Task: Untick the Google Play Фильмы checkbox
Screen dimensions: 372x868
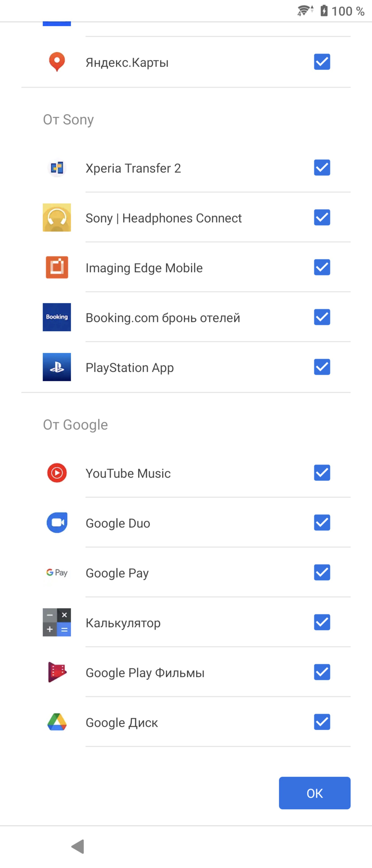Action: coord(322,672)
